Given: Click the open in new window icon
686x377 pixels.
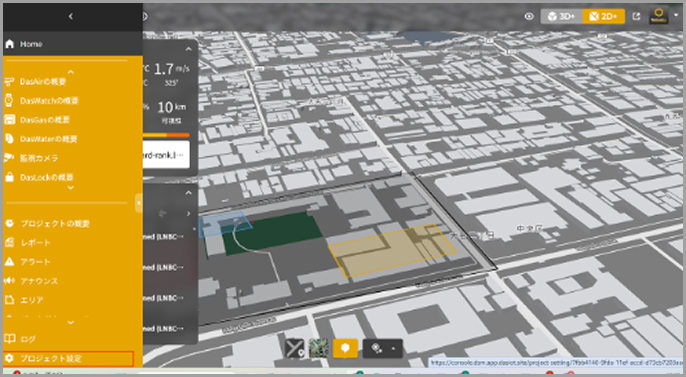Looking at the screenshot, I should click(x=636, y=17).
